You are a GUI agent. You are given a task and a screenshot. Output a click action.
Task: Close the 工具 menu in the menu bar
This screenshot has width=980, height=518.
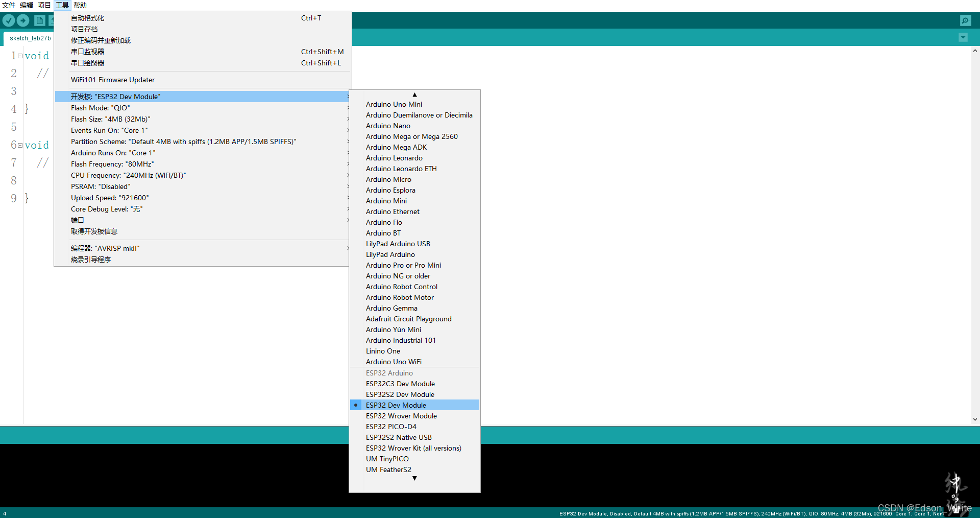point(62,5)
